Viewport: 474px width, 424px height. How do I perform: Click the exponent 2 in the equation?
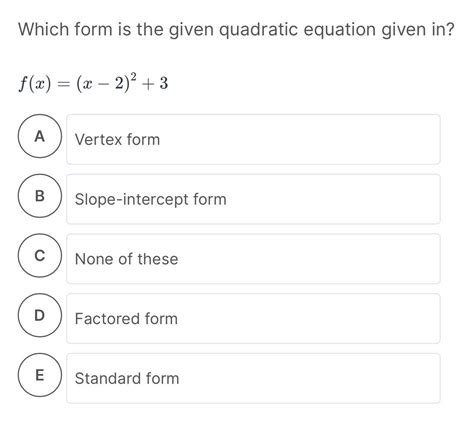[133, 77]
